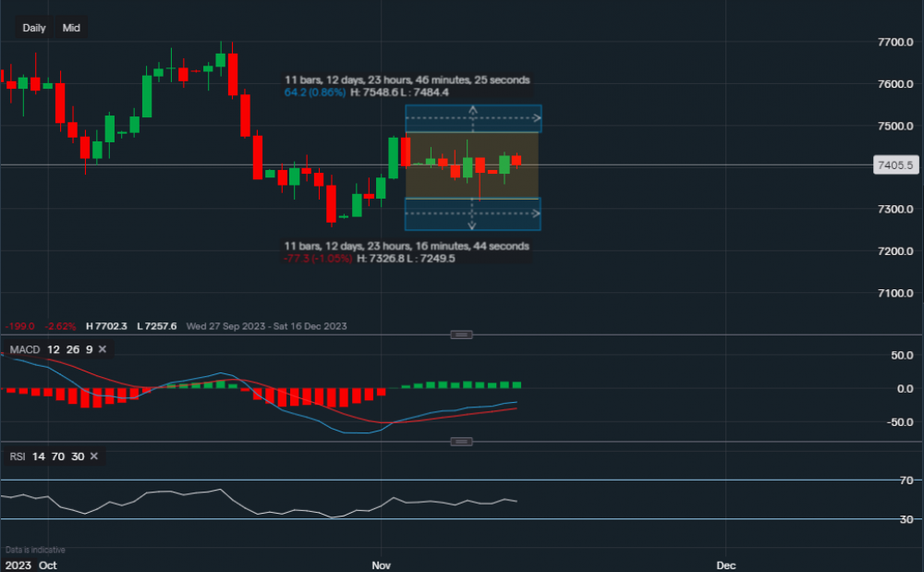The height and width of the screenshot is (572, 924).
Task: Open MACD indicator settings via its label
Action: [x=24, y=349]
